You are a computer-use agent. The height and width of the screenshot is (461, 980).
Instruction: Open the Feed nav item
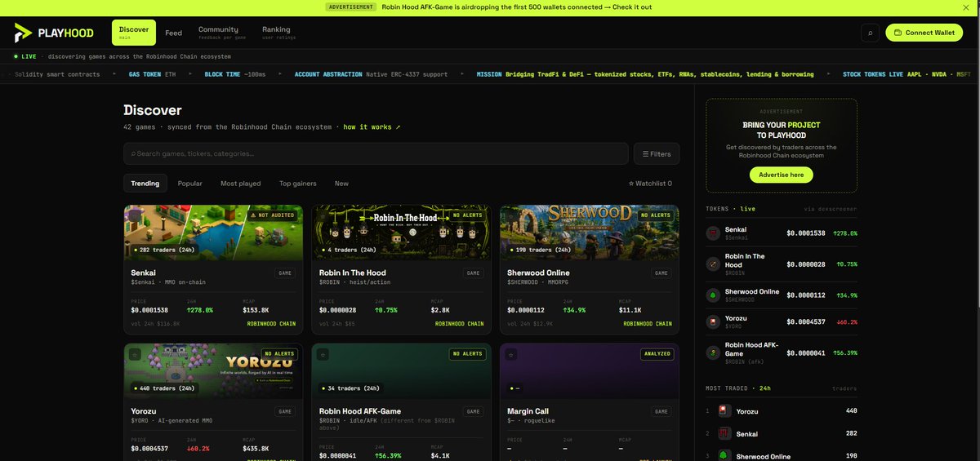tap(174, 33)
